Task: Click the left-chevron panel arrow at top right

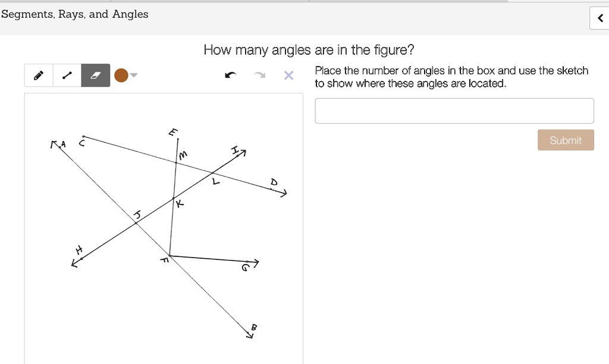Action: (599, 18)
